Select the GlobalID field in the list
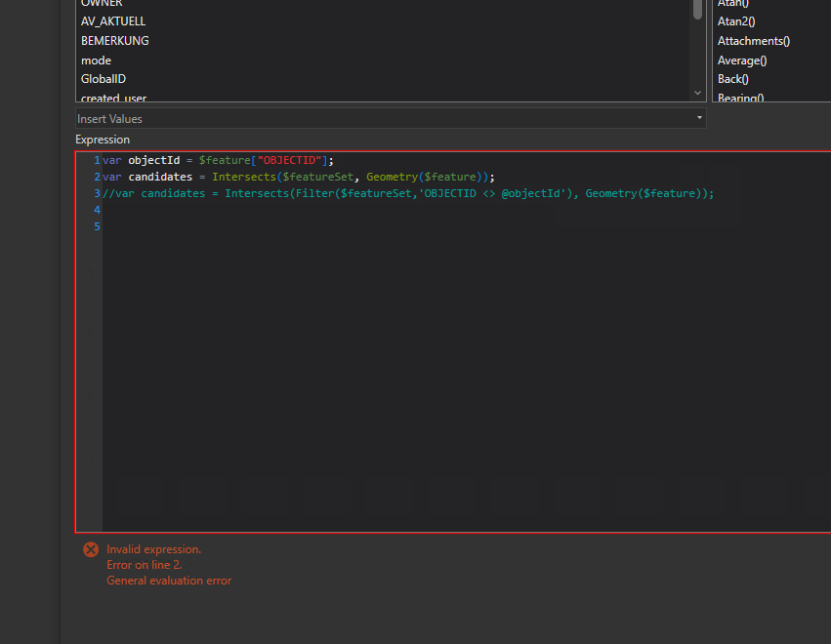Screen dimensions: 831x644 point(104,79)
